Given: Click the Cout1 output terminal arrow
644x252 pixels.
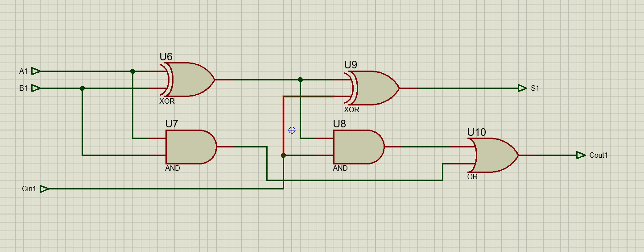Looking at the screenshot, I should pos(581,155).
